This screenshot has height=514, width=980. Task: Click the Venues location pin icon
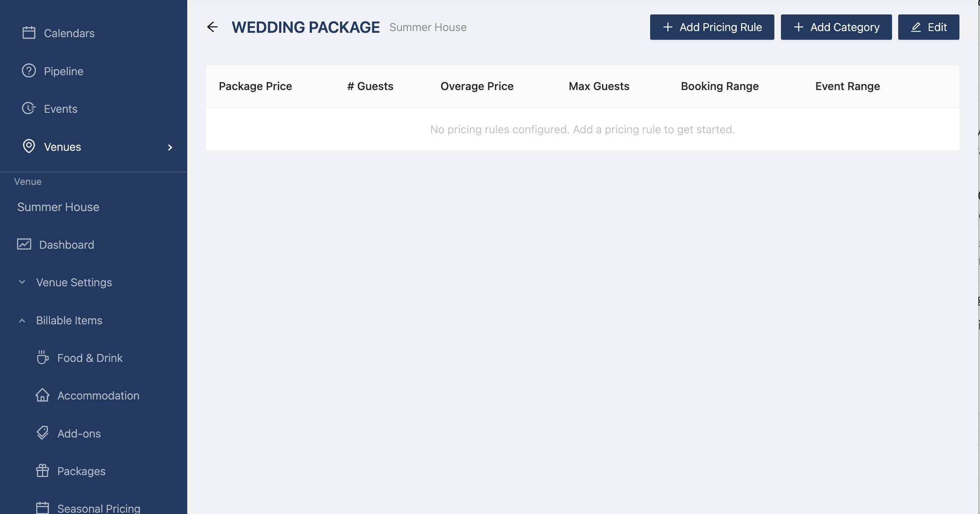(29, 146)
